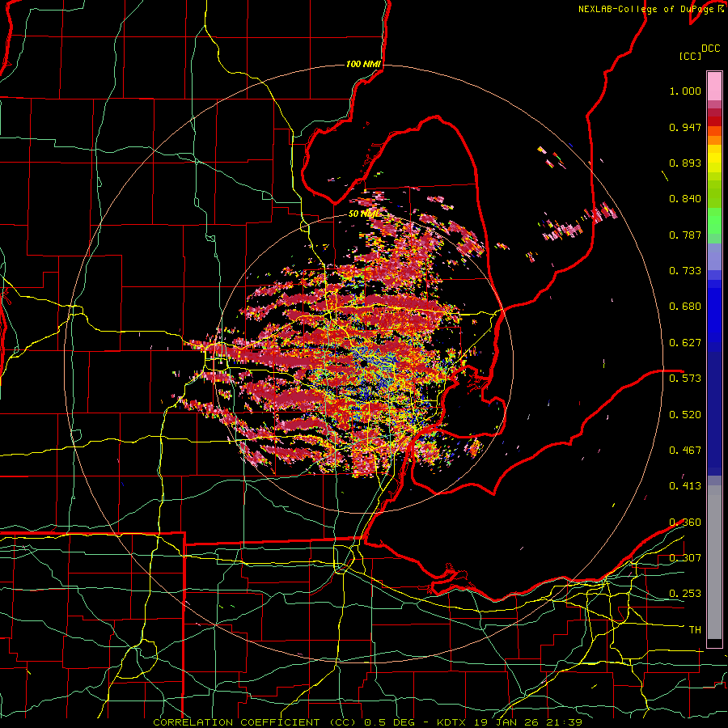This screenshot has height=728, width=728.
Task: Click the 0.253 scale value
Action: (685, 594)
